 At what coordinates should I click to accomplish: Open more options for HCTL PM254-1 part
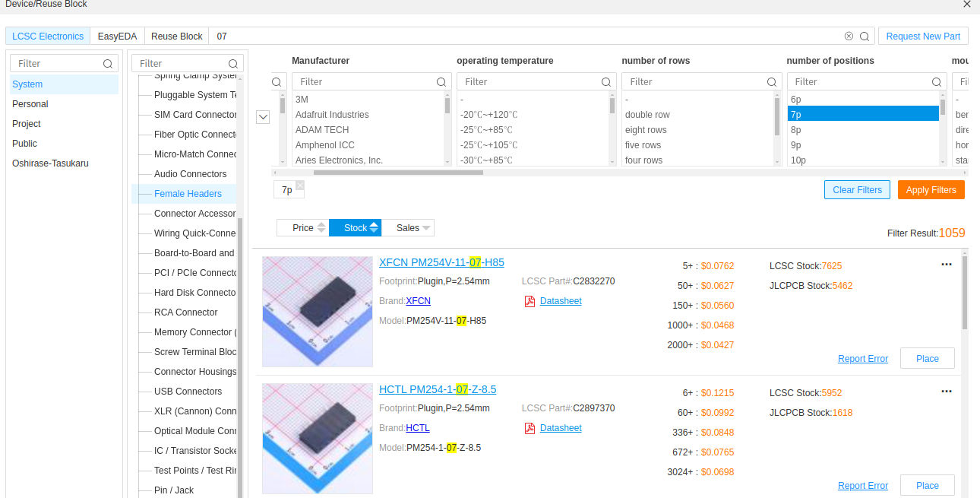click(947, 392)
